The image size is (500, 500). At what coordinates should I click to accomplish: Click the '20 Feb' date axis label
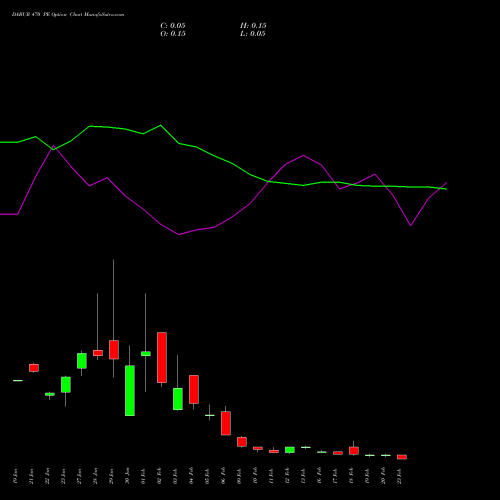pos(383,476)
